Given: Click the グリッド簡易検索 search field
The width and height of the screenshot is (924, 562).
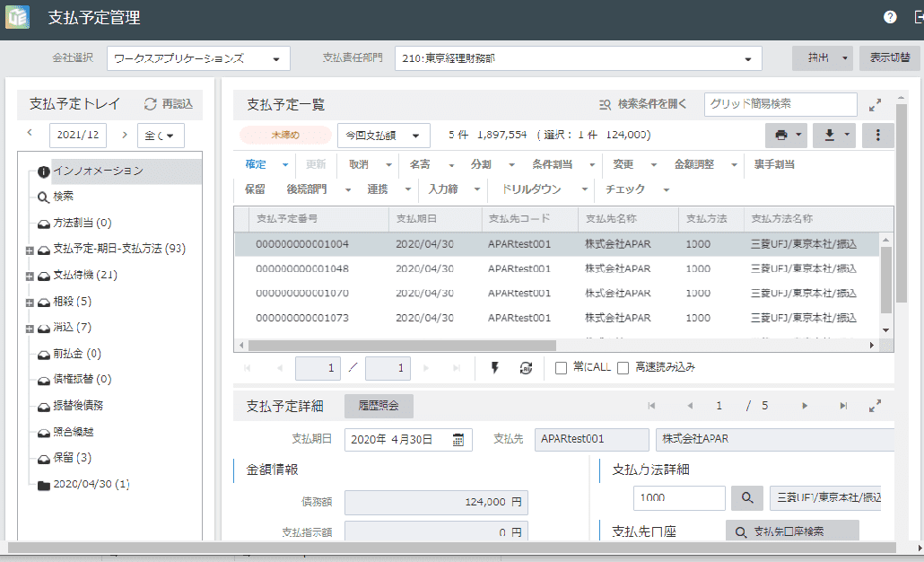Looking at the screenshot, I should pos(780,104).
